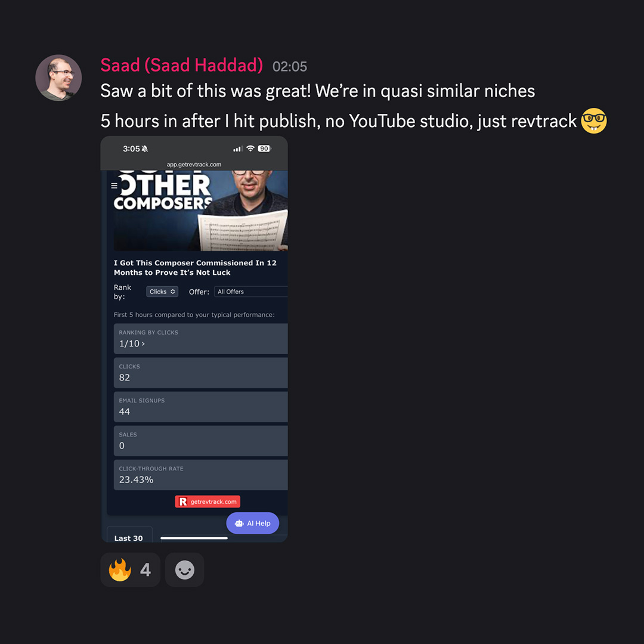
Task: Click the red R revtrack logo
Action: pos(183,501)
